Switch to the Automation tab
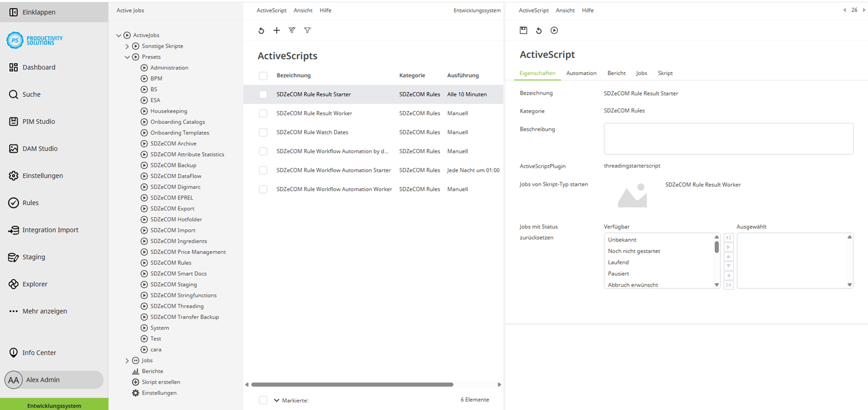Viewport: 868px width, 410px height. point(581,73)
